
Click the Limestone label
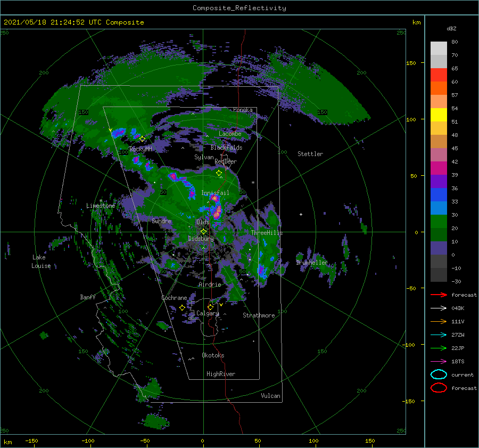tap(101, 206)
